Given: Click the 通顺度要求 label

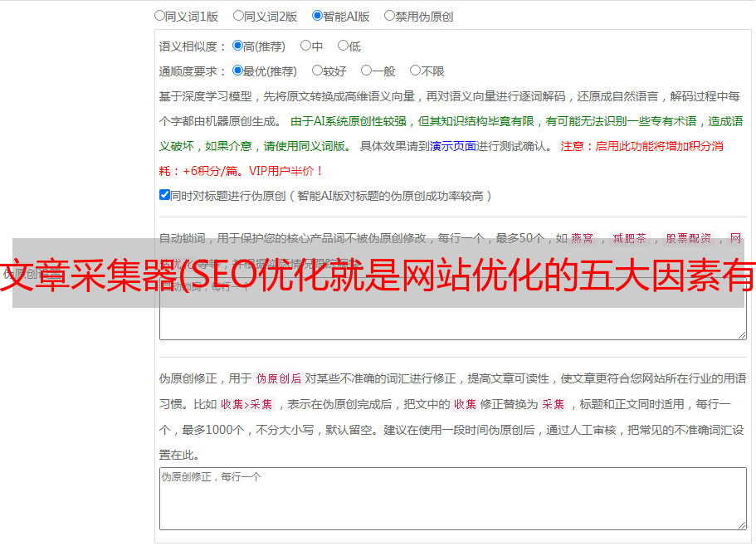Looking at the screenshot, I should tap(193, 72).
